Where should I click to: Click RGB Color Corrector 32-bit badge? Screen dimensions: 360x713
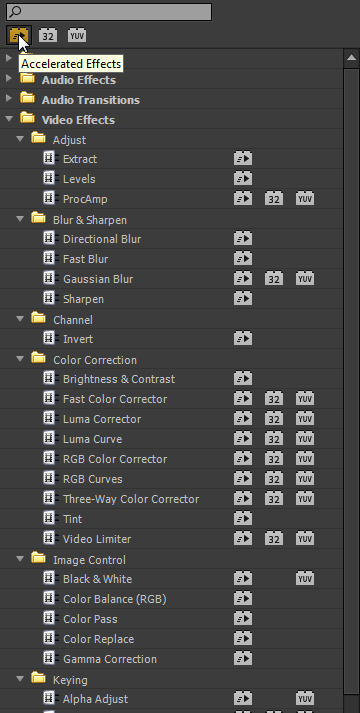point(274,458)
